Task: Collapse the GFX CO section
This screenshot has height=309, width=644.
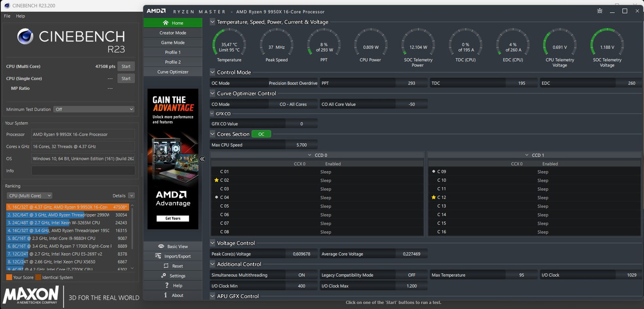Action: point(213,114)
